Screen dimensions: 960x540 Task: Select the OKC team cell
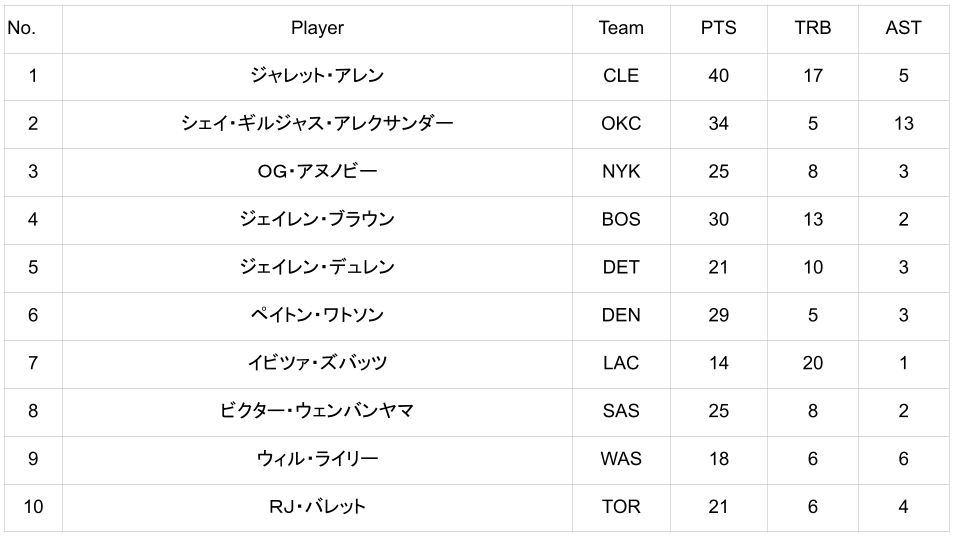pos(621,124)
